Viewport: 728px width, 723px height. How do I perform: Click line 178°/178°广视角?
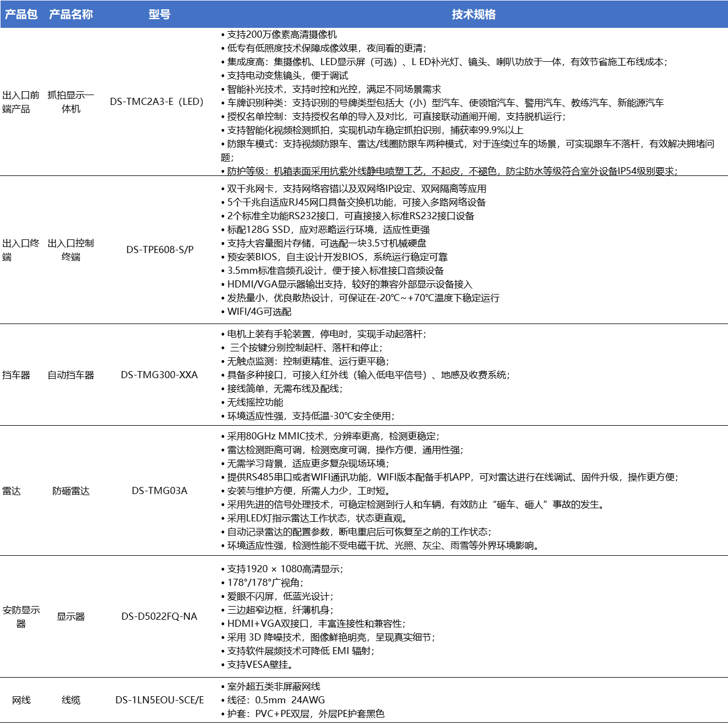point(262,583)
